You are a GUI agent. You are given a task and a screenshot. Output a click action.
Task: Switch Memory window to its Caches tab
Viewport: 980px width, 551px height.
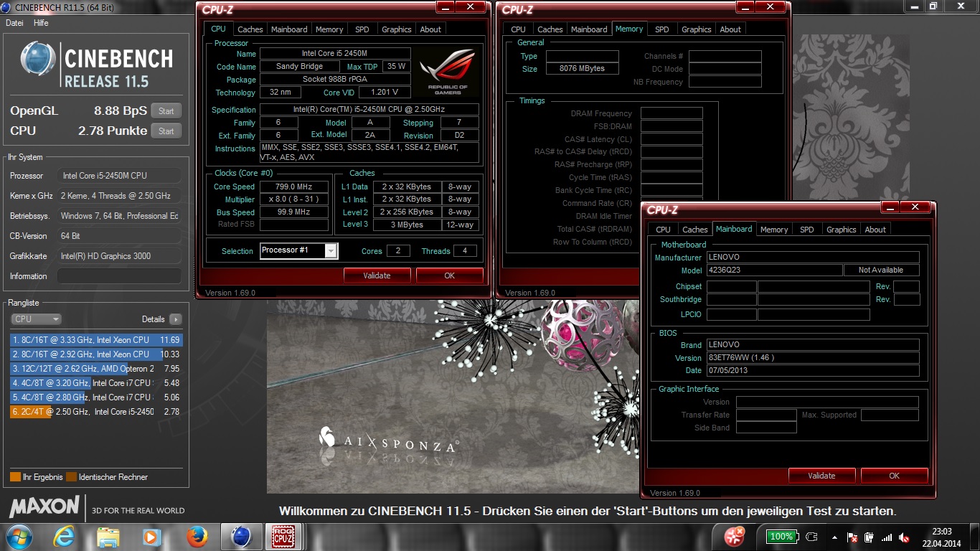550,29
